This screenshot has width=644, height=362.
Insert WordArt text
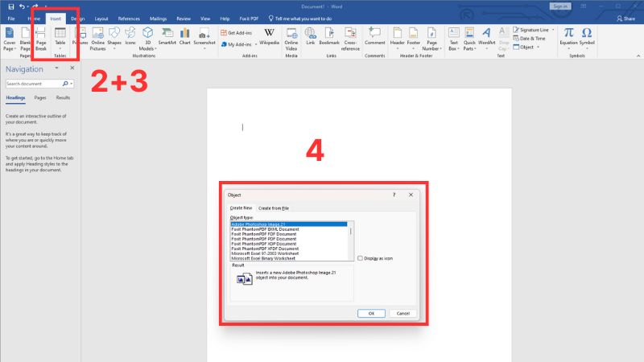tap(487, 39)
